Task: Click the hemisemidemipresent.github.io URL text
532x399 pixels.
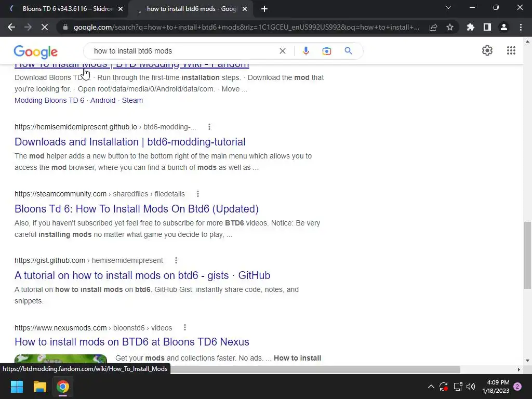Action: tap(76, 127)
